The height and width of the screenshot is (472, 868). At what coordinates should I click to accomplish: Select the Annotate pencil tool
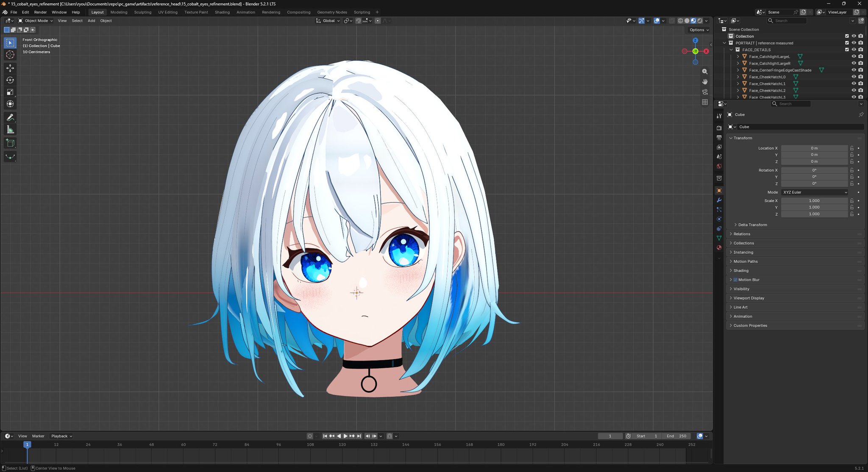point(10,118)
